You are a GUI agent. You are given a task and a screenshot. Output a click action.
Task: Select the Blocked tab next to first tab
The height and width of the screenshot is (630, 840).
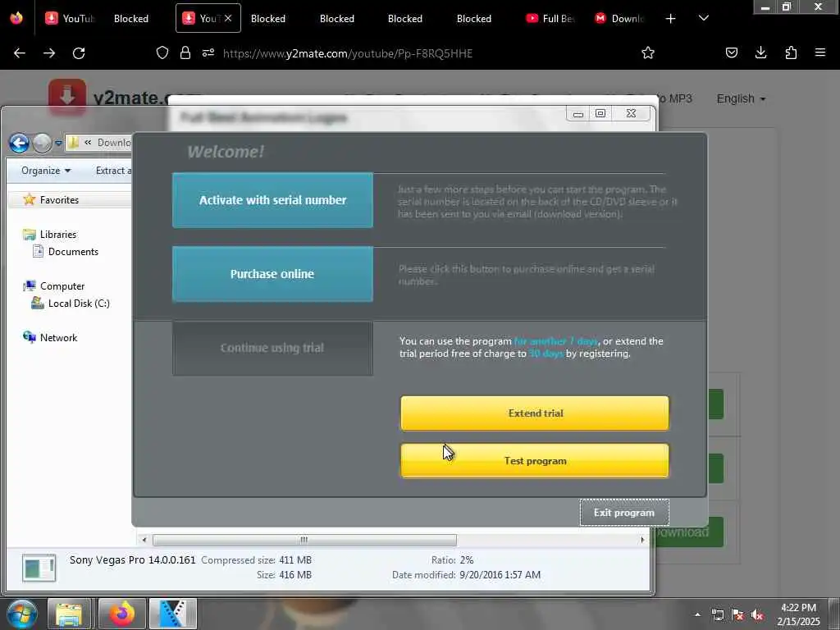pos(131,19)
